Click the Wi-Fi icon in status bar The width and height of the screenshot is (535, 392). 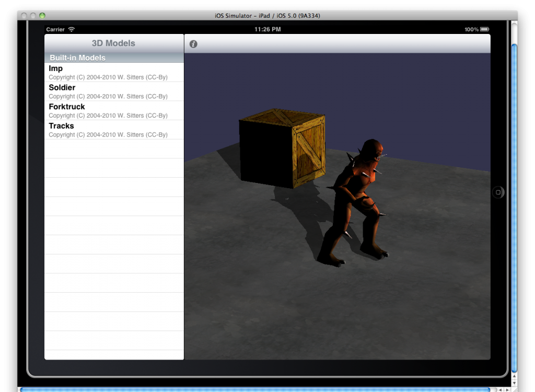pos(71,29)
